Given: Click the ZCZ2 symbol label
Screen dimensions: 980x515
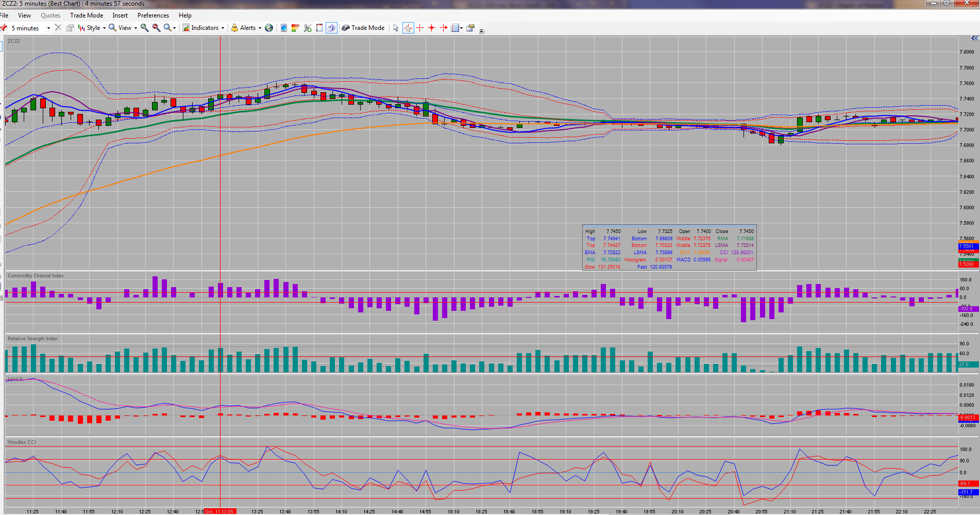Looking at the screenshot, I should click(14, 41).
